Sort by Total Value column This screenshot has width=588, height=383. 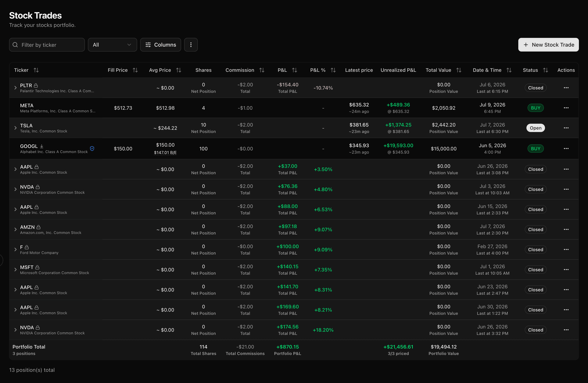[459, 70]
